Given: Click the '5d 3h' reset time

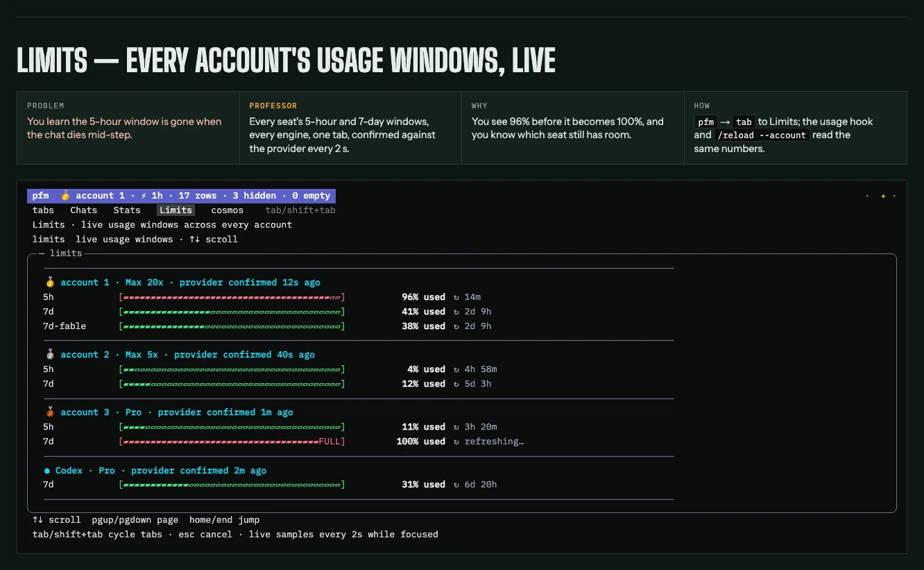Looking at the screenshot, I should (x=478, y=384).
